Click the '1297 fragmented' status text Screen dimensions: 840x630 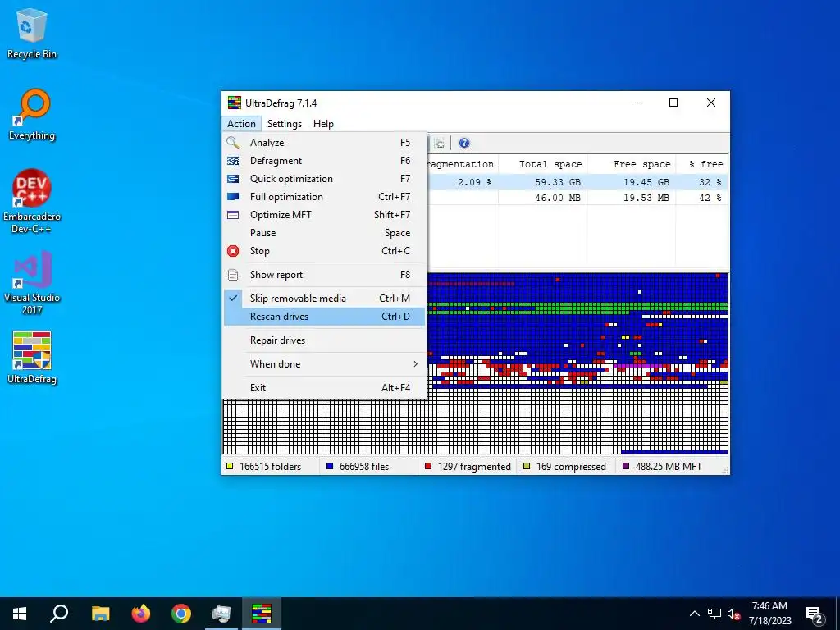[x=475, y=467]
